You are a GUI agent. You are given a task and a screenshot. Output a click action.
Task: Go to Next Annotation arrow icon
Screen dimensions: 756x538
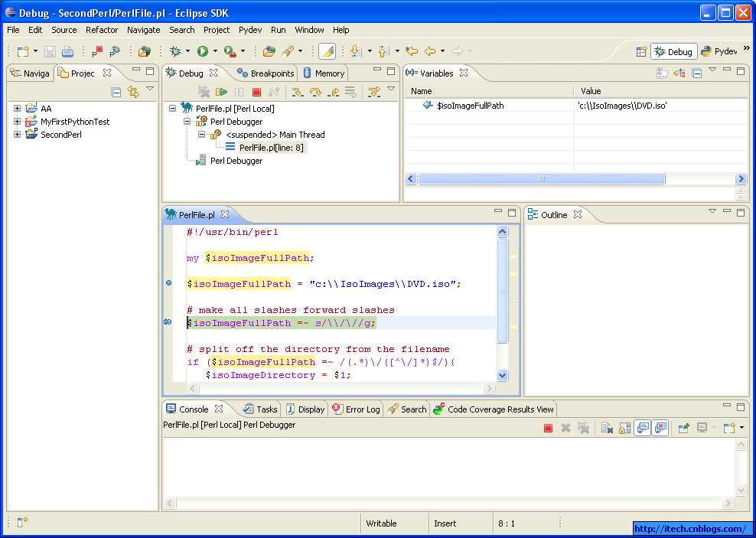pyautogui.click(x=356, y=51)
